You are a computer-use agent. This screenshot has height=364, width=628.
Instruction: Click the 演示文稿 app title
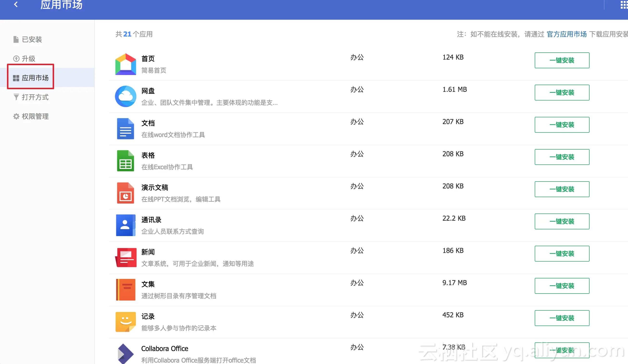click(155, 188)
